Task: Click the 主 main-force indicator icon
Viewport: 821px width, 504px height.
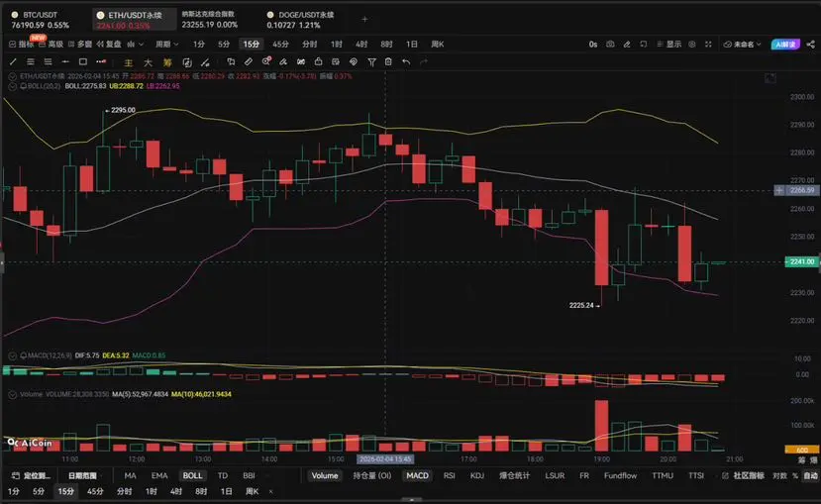Action: tap(129, 62)
